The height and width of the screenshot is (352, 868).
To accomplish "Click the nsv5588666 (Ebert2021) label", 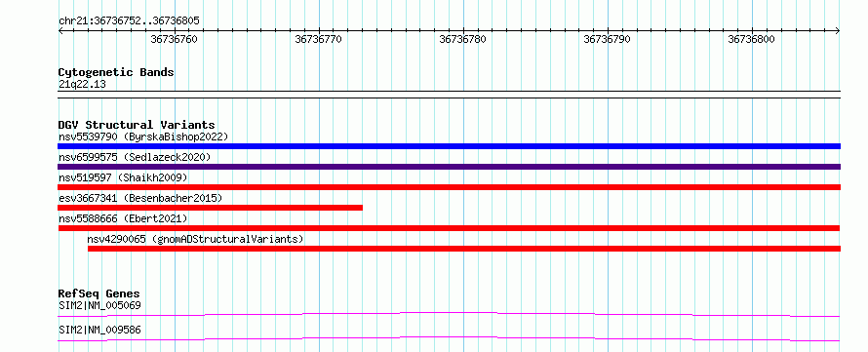I will (123, 218).
